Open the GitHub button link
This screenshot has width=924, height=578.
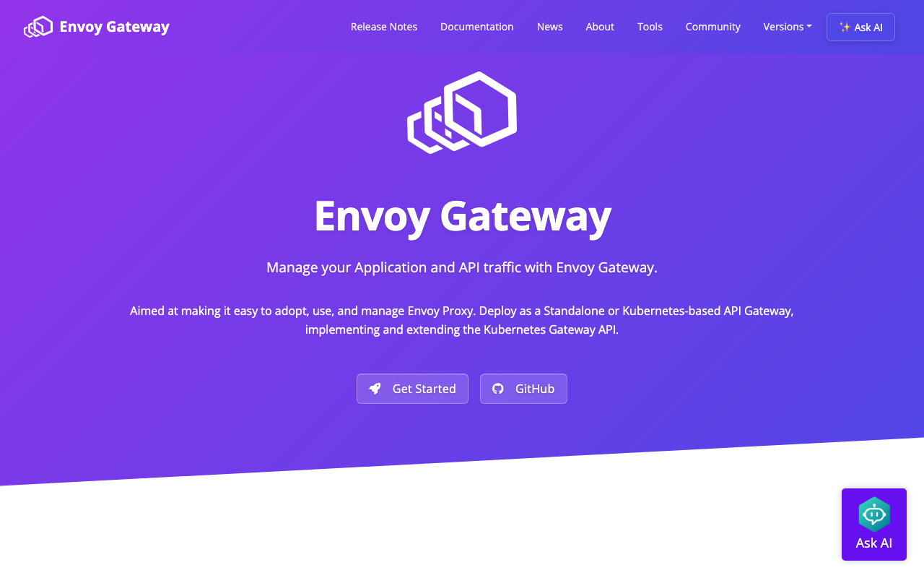(523, 389)
